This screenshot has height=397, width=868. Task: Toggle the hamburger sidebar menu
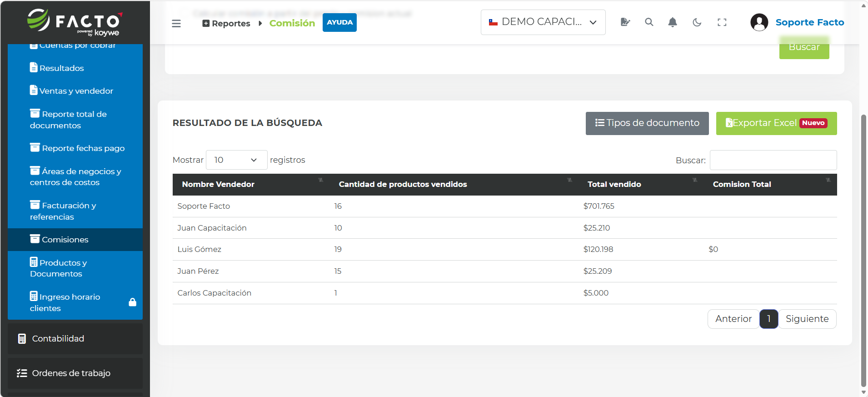click(176, 23)
